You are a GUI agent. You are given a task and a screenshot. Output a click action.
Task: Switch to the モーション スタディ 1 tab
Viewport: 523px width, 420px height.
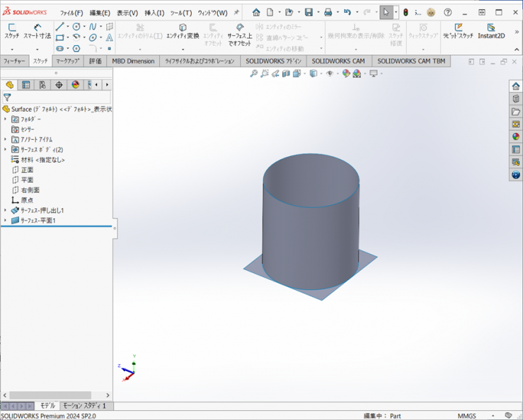pyautogui.click(x=84, y=406)
